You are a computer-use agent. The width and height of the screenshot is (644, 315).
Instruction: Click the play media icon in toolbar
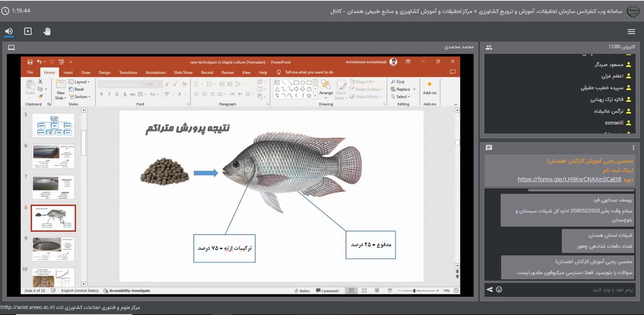coord(28,31)
